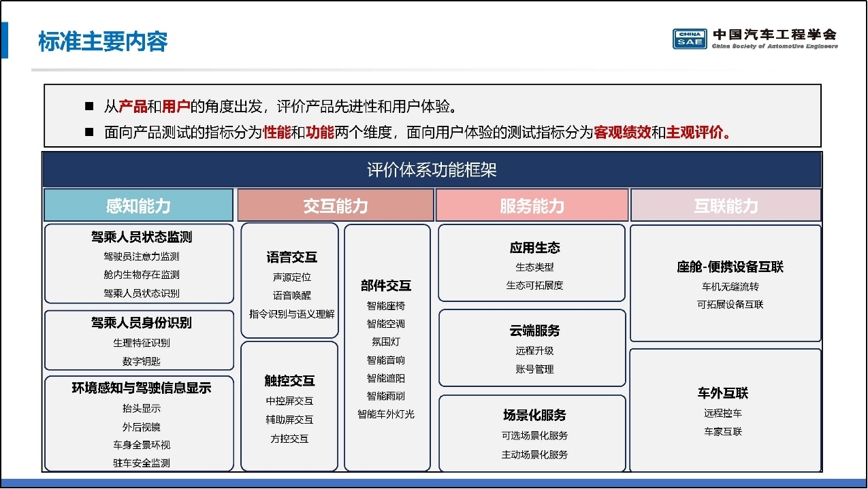Select the slide title 标准主要内容
The image size is (868, 489).
103,41
